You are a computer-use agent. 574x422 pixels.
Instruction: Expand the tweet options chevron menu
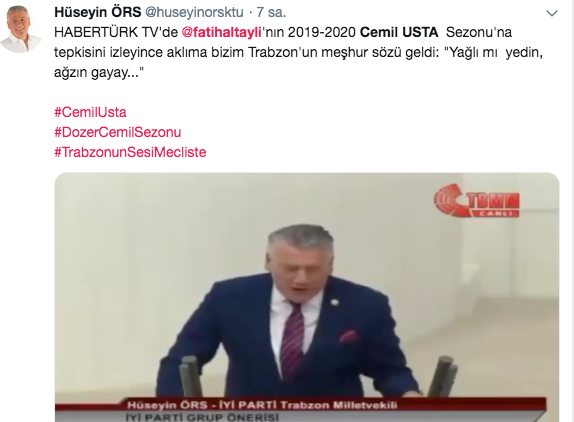coord(551,14)
